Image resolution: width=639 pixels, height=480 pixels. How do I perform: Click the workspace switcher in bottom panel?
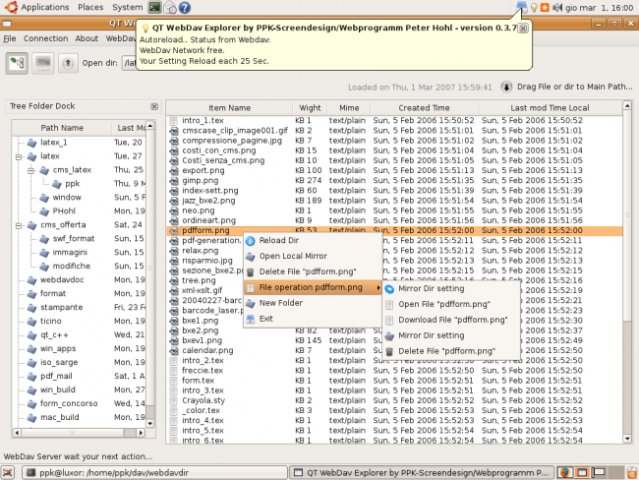pyautogui.click(x=591, y=473)
